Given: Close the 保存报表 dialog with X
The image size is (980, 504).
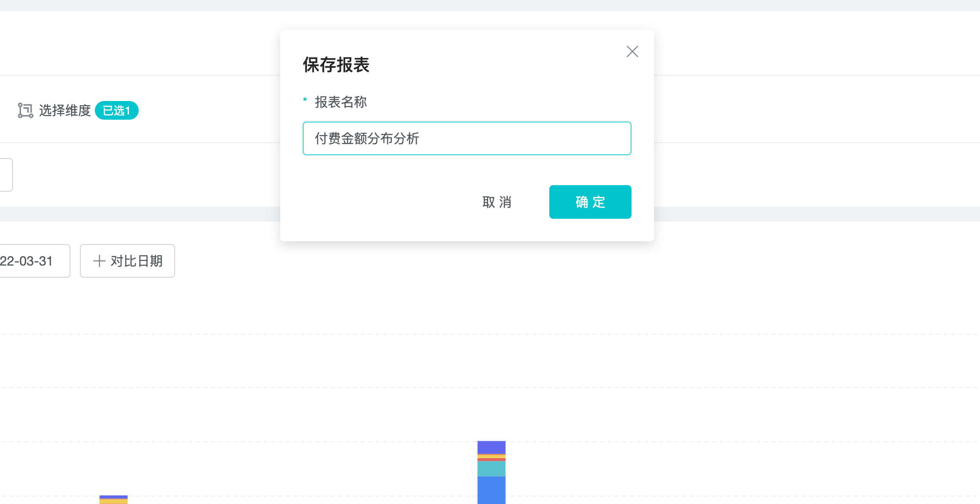Looking at the screenshot, I should (x=632, y=51).
